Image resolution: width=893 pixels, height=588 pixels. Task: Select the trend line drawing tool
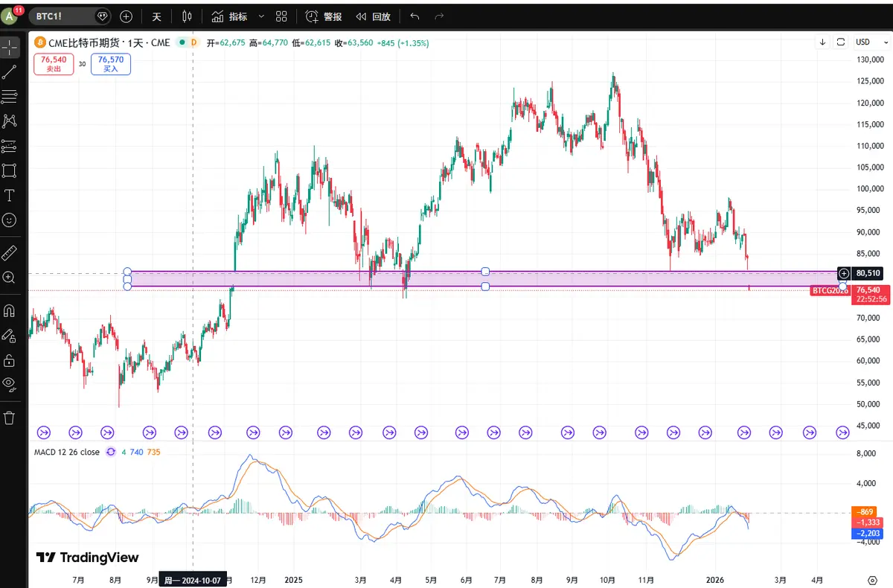click(10, 72)
